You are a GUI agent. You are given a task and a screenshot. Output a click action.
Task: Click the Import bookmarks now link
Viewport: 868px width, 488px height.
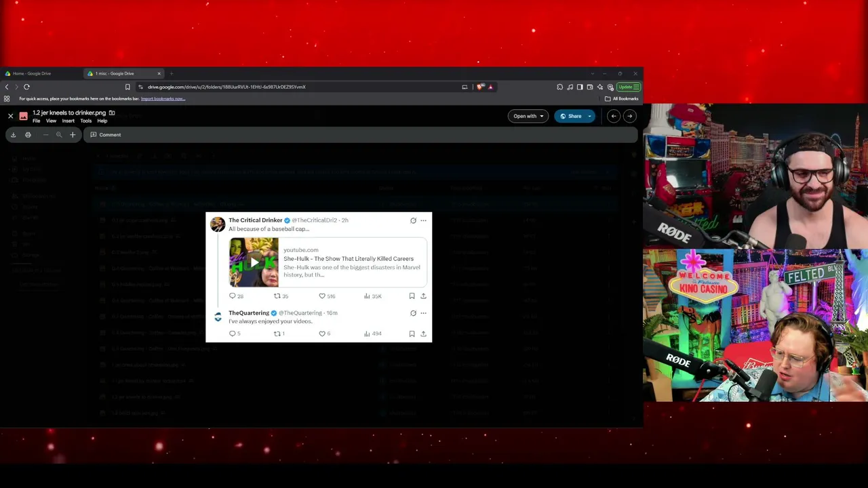(163, 99)
